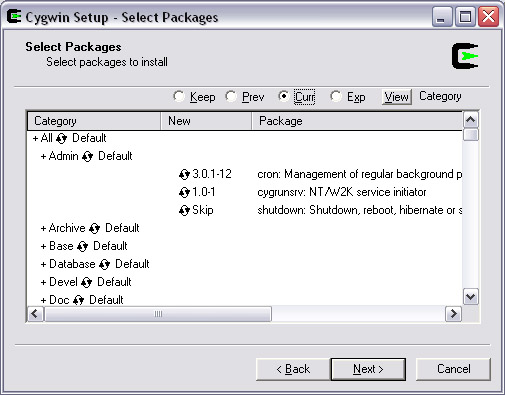Select the Prev radio button
This screenshot has height=395, width=505.
[x=231, y=96]
